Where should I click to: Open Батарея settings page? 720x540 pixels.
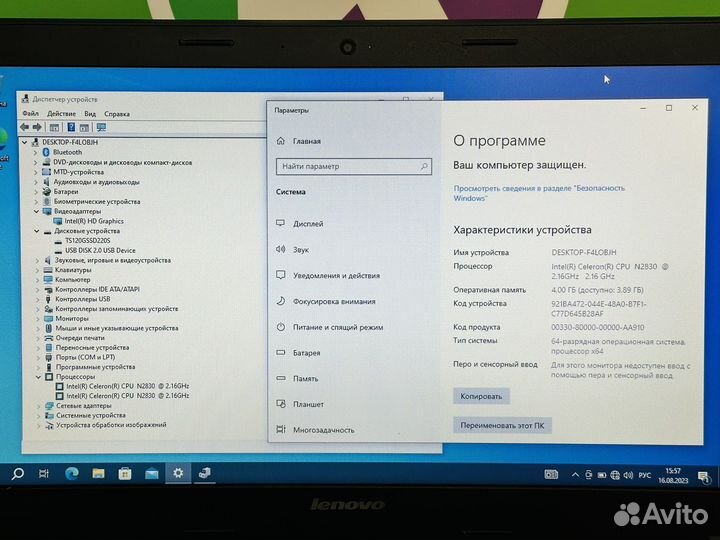[x=298, y=353]
